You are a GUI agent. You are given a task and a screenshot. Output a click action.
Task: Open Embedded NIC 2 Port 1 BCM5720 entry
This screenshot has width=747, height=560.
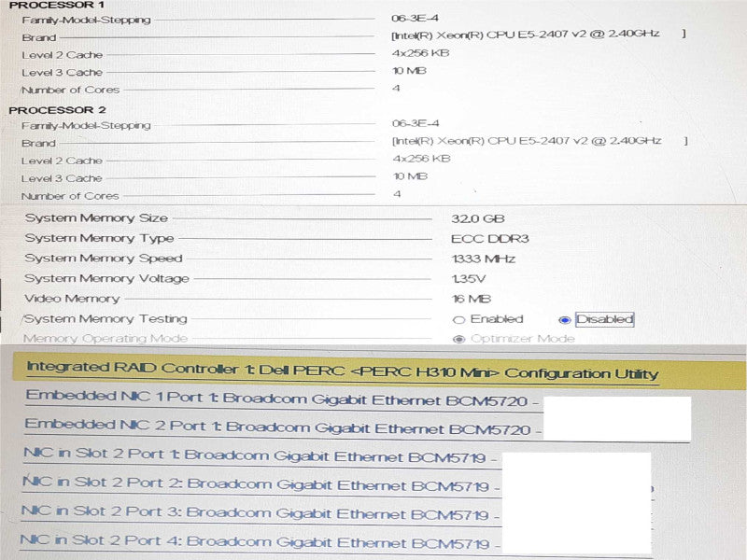click(283, 427)
